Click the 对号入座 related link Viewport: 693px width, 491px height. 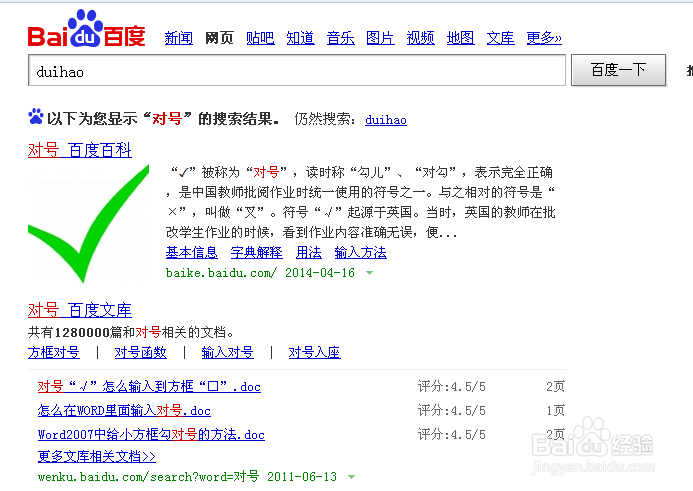[315, 352]
